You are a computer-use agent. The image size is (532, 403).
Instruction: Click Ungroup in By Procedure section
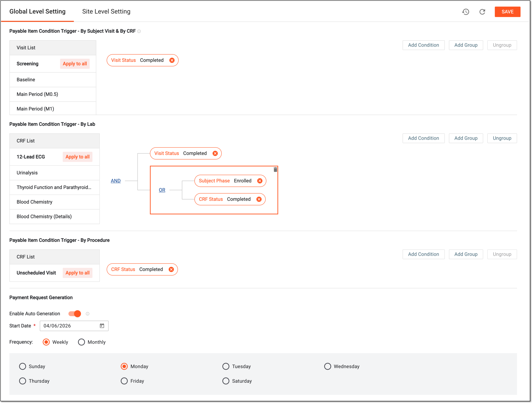(x=502, y=254)
